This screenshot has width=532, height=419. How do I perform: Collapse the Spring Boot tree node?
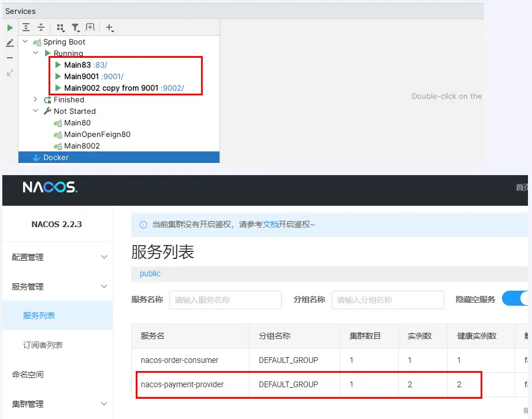pos(25,42)
